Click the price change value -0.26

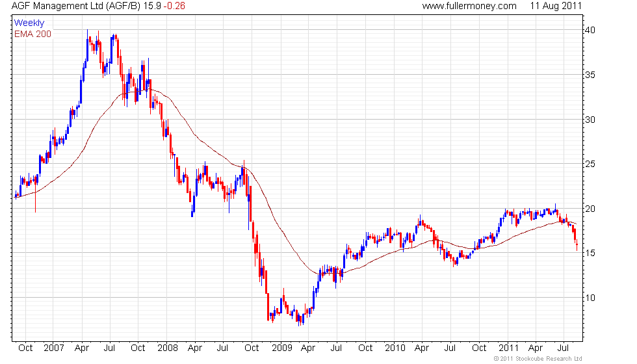coord(175,6)
